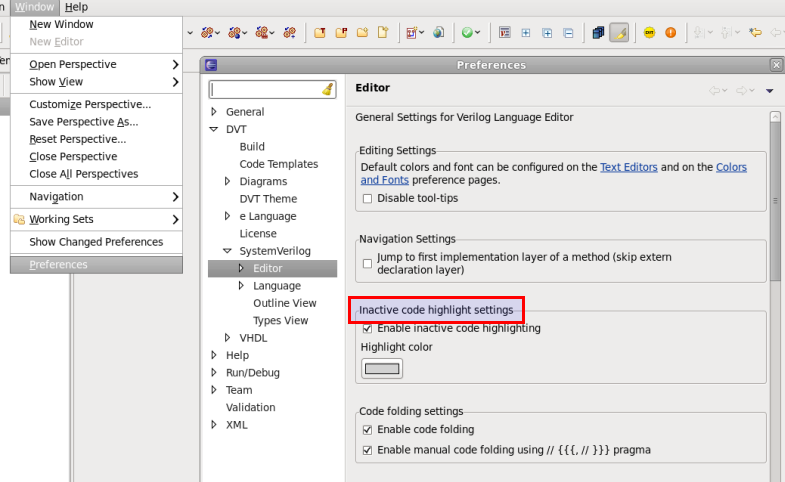Open the Text Editors preference link
This screenshot has width=785, height=482.
[x=627, y=167]
